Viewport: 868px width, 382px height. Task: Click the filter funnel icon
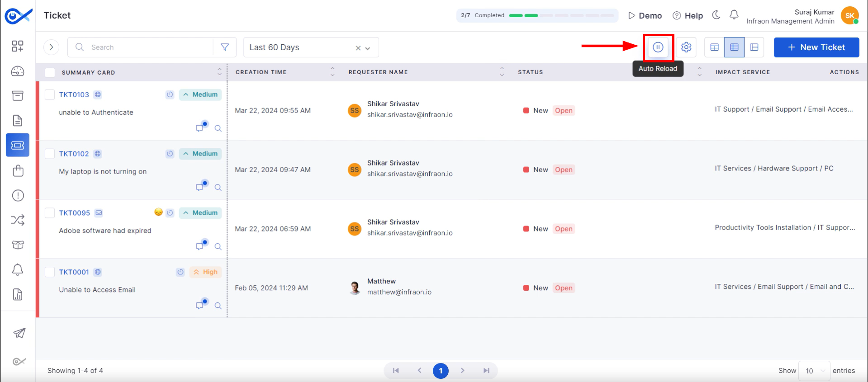[x=225, y=47]
